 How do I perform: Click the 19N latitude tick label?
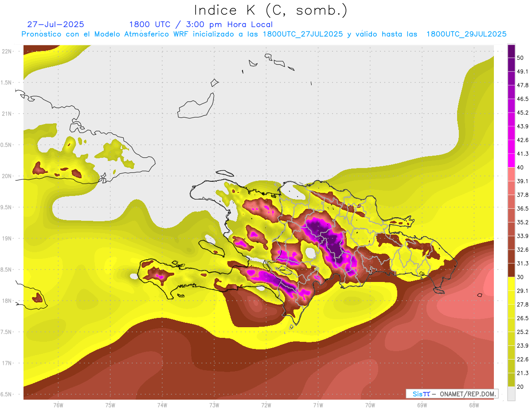[8, 238]
